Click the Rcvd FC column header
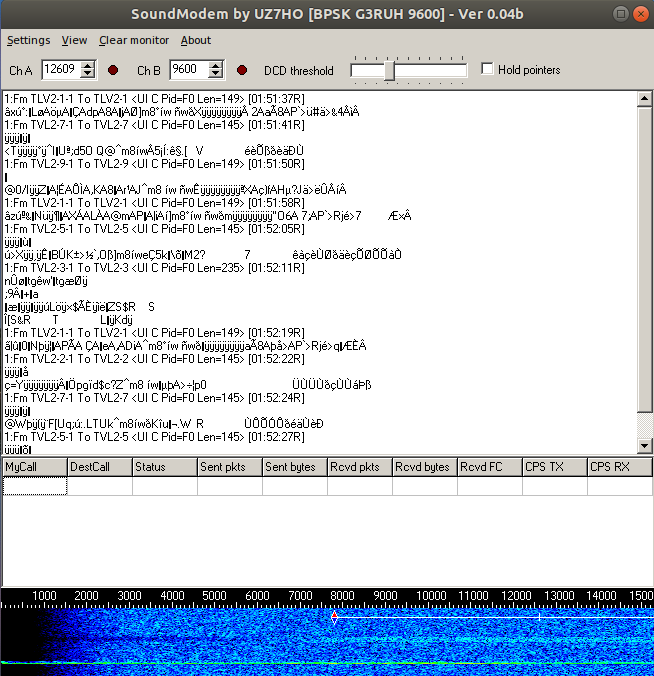This screenshot has height=676, width=654. (x=490, y=467)
